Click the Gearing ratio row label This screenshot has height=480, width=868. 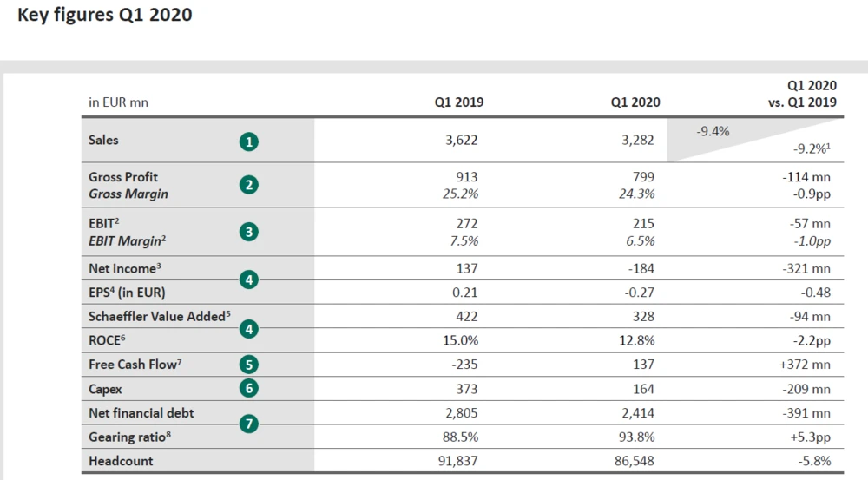pos(128,437)
